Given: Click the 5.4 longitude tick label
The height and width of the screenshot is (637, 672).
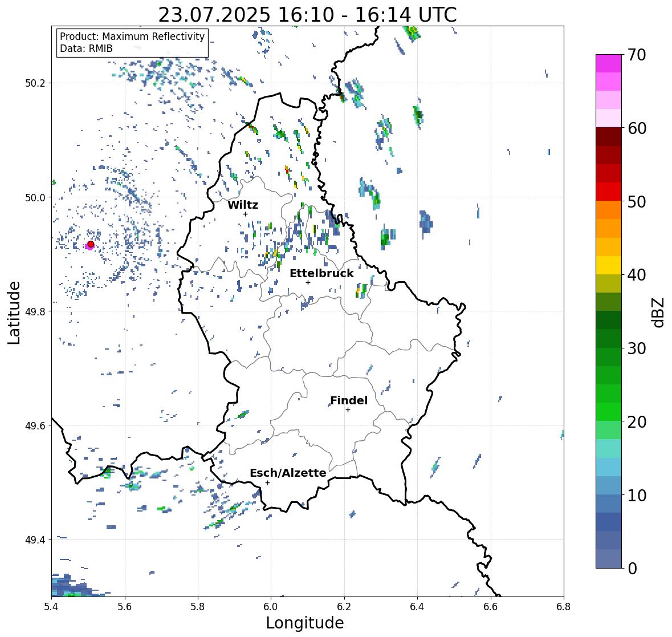Looking at the screenshot, I should pyautogui.click(x=51, y=606).
